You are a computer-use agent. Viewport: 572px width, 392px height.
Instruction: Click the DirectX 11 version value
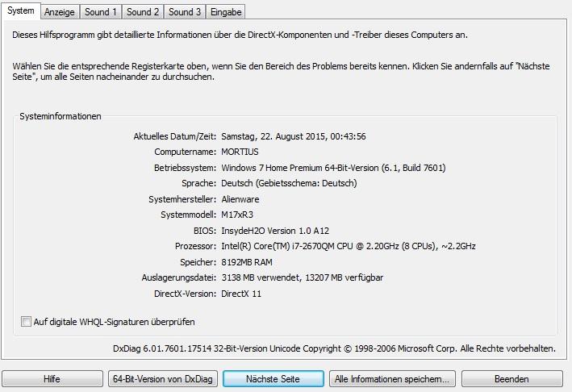pyautogui.click(x=241, y=294)
